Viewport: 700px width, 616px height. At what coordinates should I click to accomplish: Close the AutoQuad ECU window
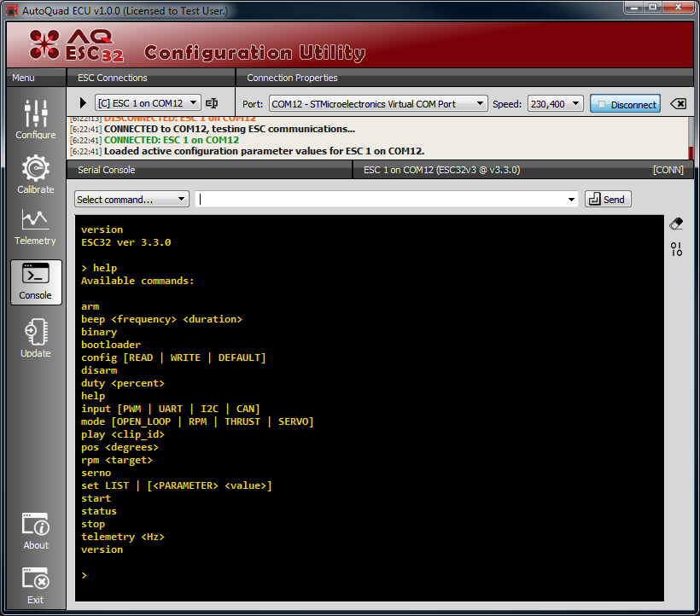click(678, 7)
